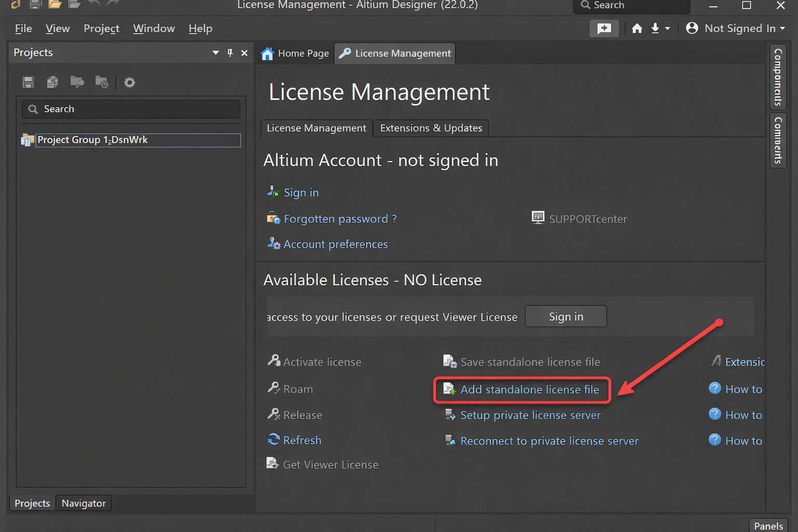Image resolution: width=798 pixels, height=532 pixels.
Task: Click the Forgotten password lock icon
Action: point(273,218)
